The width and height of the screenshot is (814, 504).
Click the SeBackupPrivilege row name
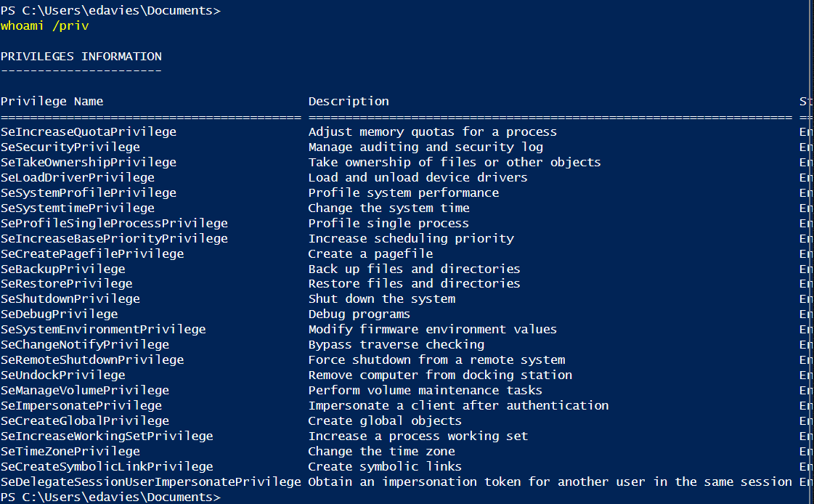(x=62, y=269)
